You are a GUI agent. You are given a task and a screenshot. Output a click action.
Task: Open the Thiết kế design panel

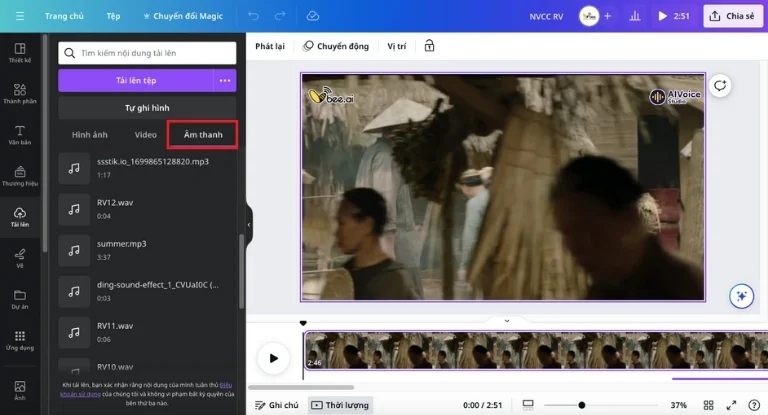(20, 53)
